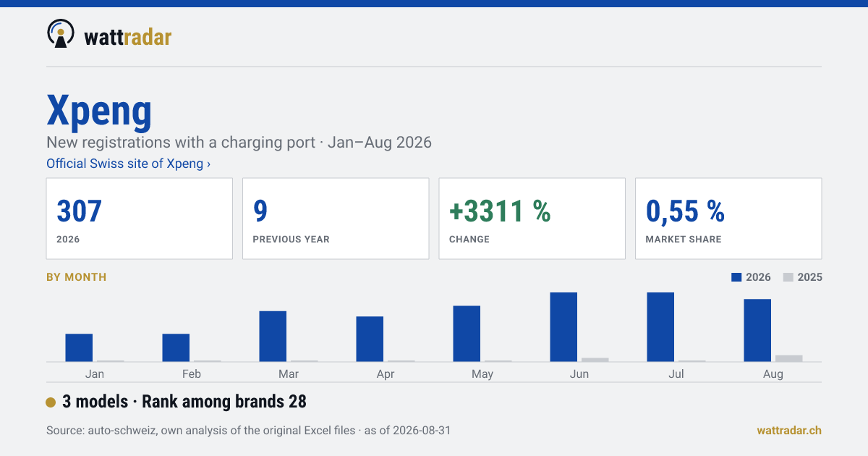Click the blue January 2026 bar

pos(79,347)
